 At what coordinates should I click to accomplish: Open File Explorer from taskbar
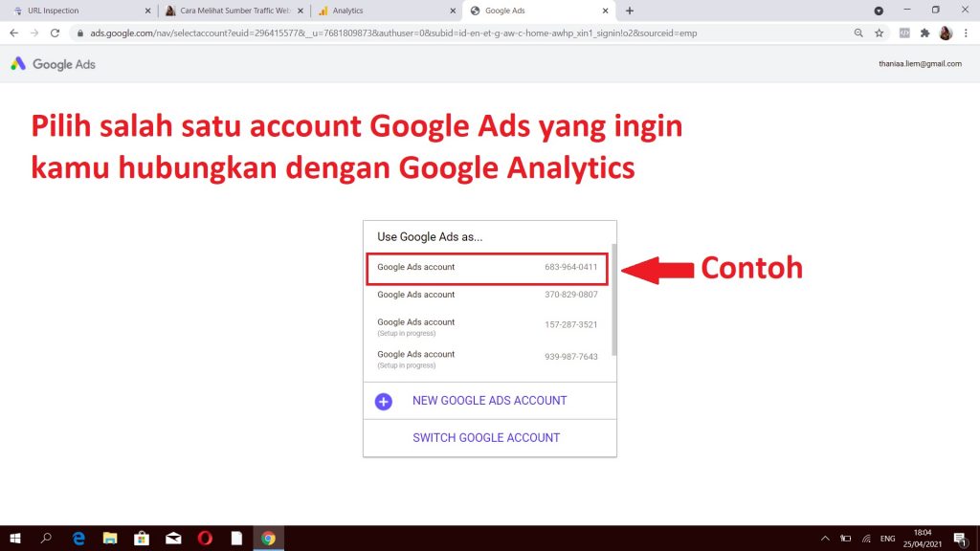tap(110, 538)
